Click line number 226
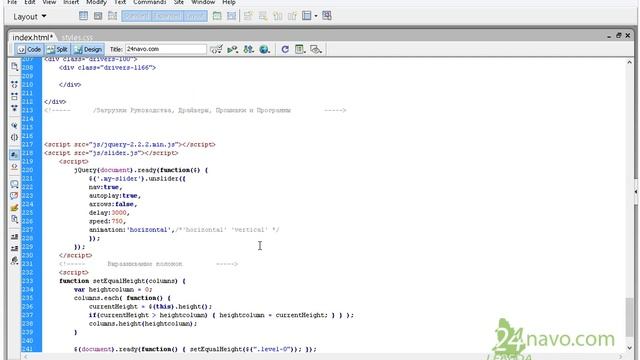 pos(27,221)
